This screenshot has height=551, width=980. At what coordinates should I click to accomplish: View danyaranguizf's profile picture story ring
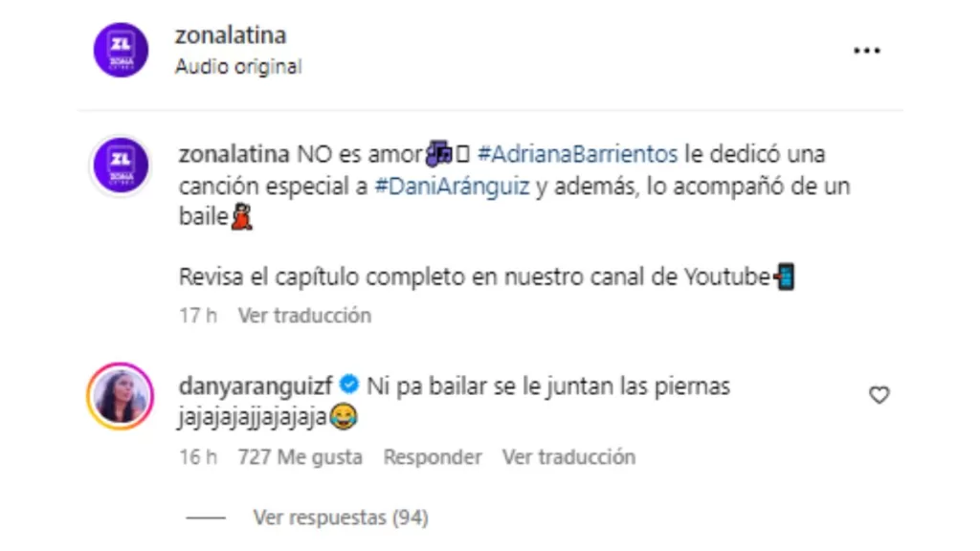(x=120, y=396)
